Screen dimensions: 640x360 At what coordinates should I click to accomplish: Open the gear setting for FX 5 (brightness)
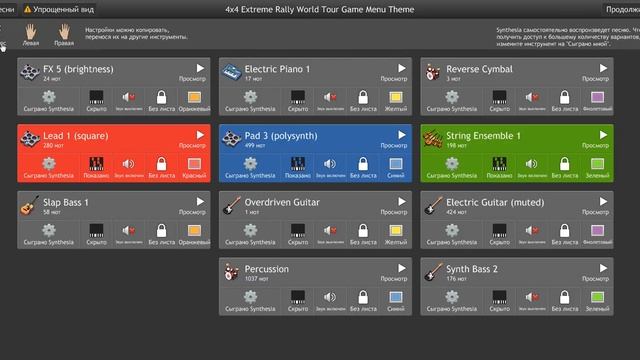(49, 97)
